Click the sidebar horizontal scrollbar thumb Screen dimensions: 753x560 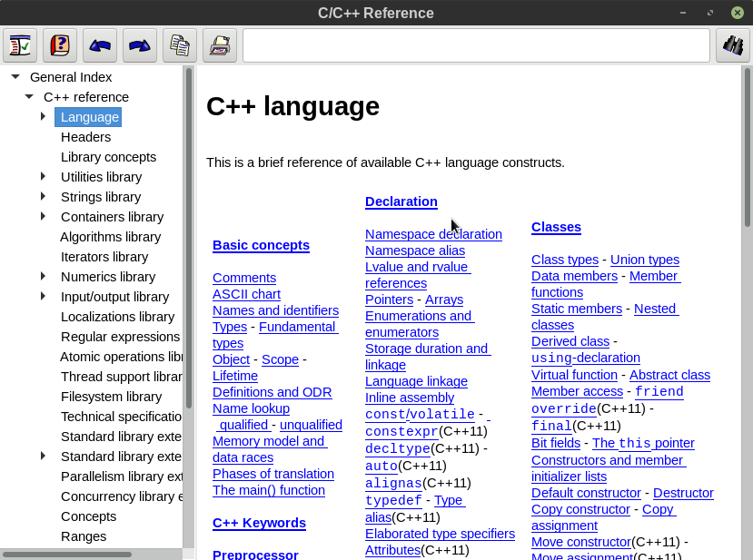click(67, 554)
